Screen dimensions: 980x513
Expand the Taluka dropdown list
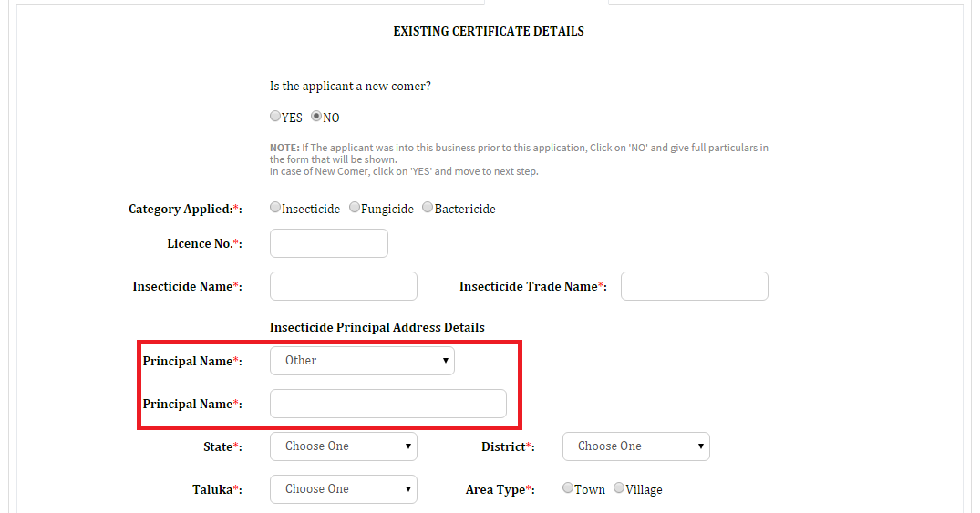click(343, 489)
